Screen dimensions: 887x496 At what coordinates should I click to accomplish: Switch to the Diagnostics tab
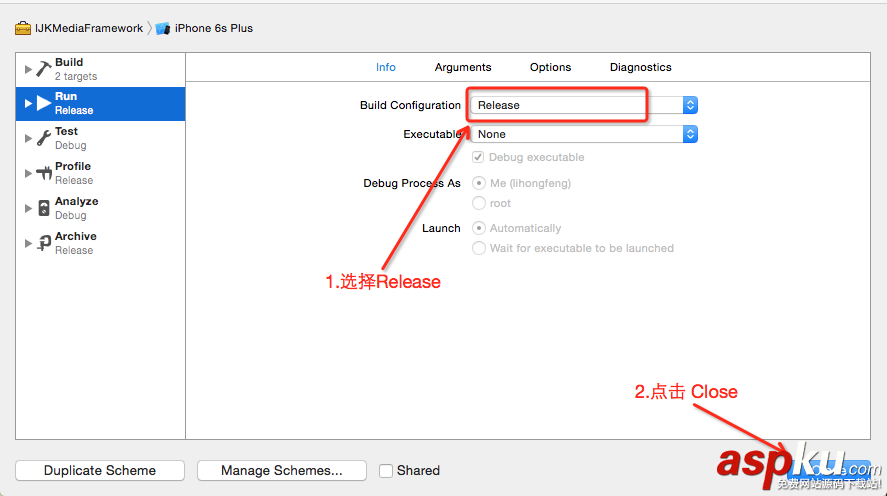640,67
